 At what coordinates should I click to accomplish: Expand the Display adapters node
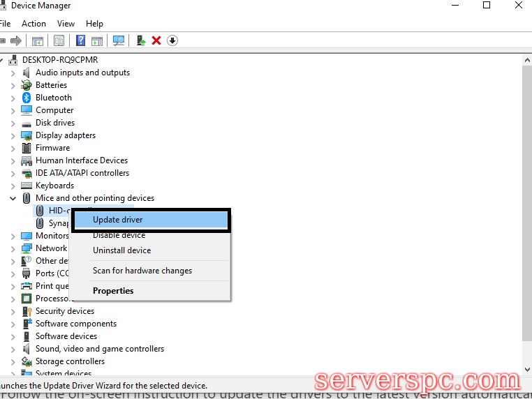13,135
